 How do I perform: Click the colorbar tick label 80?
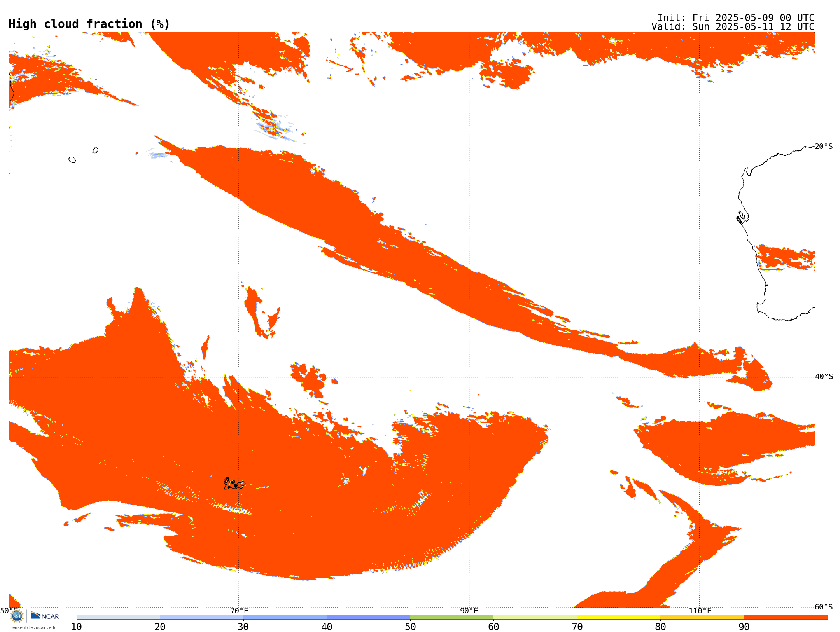tap(661, 627)
